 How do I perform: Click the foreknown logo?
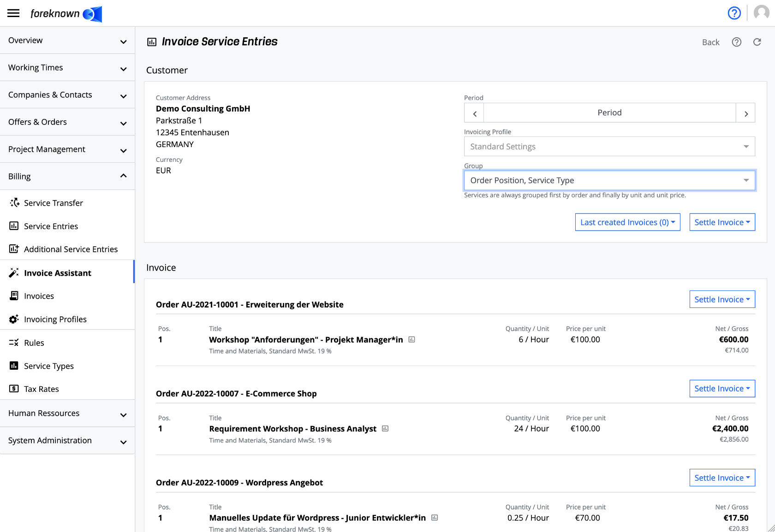point(66,14)
